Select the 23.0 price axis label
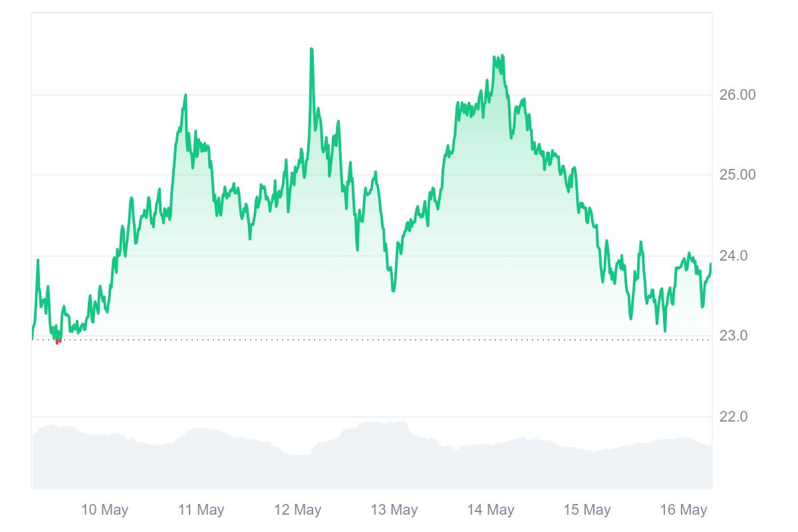This screenshot has height=532, width=798. point(733,336)
